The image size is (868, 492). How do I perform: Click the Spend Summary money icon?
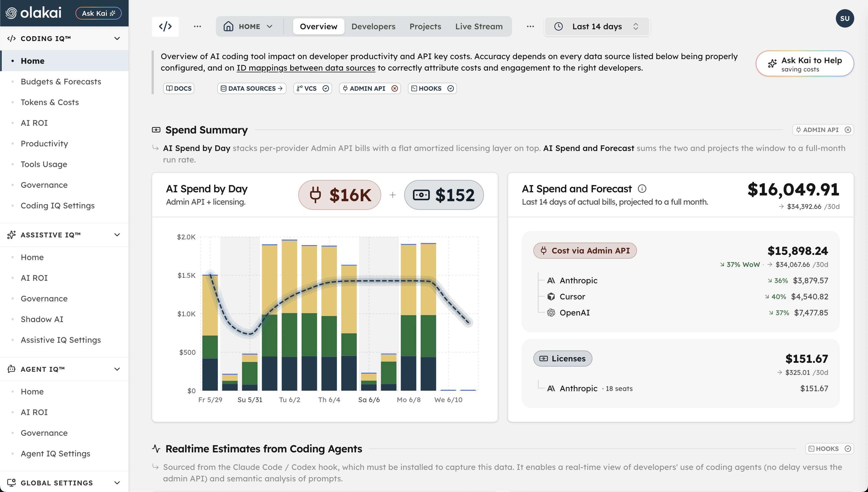click(x=156, y=130)
